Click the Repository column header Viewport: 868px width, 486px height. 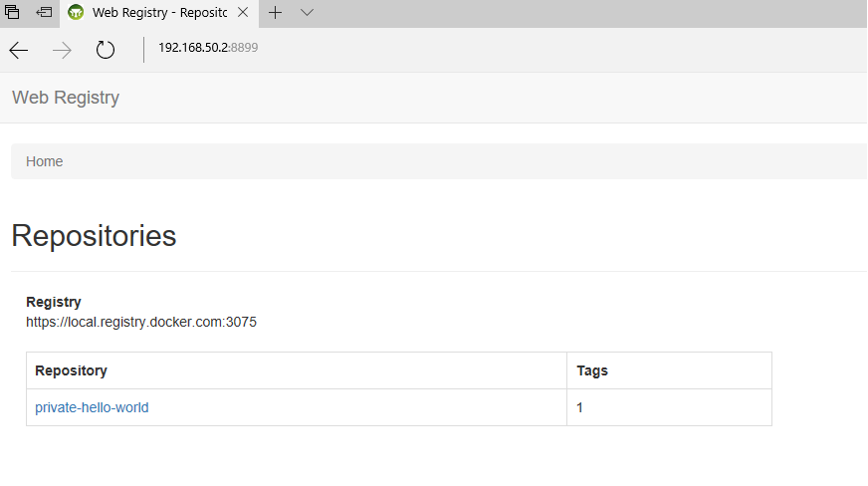pos(71,370)
